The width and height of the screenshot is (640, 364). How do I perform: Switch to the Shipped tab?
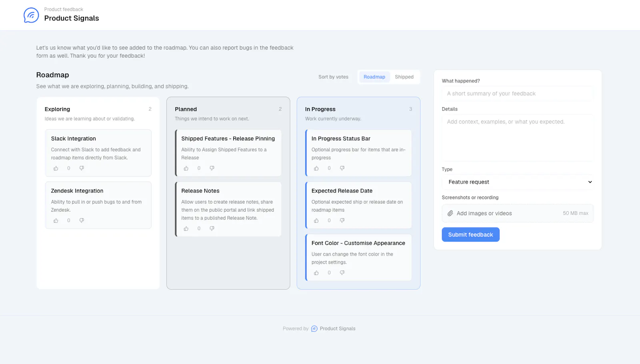tap(404, 77)
